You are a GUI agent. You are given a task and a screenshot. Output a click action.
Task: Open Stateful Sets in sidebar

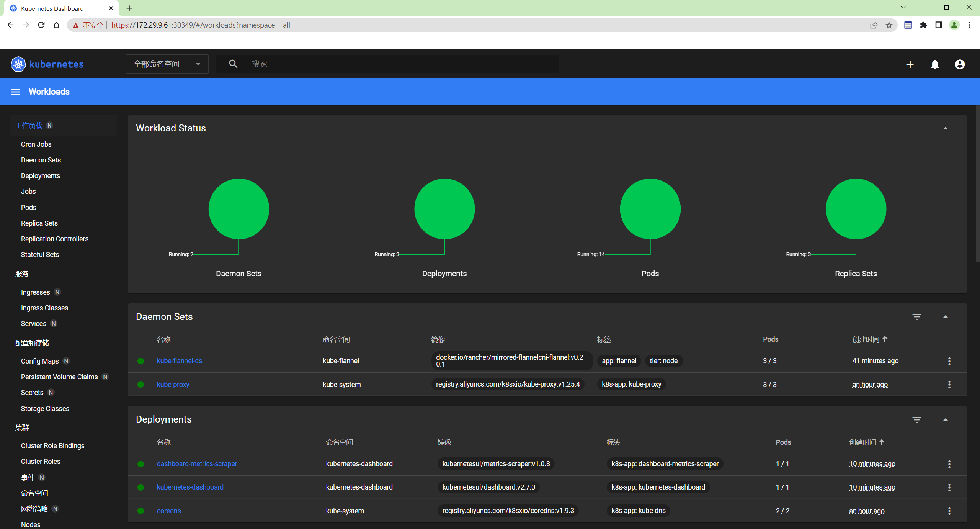point(40,255)
